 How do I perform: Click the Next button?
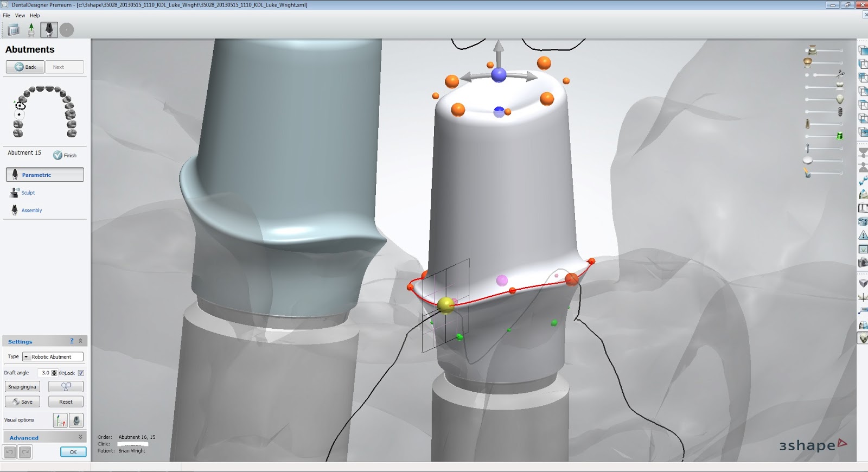65,67
